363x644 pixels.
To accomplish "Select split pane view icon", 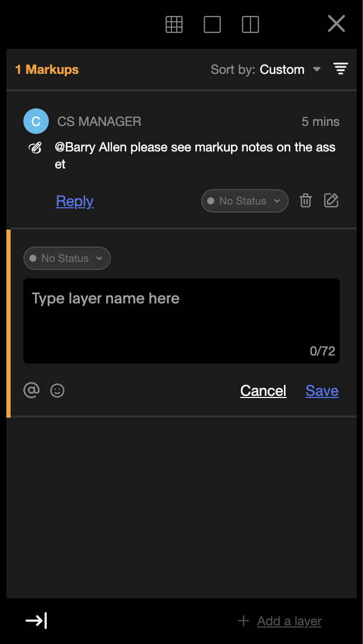I will tap(250, 24).
